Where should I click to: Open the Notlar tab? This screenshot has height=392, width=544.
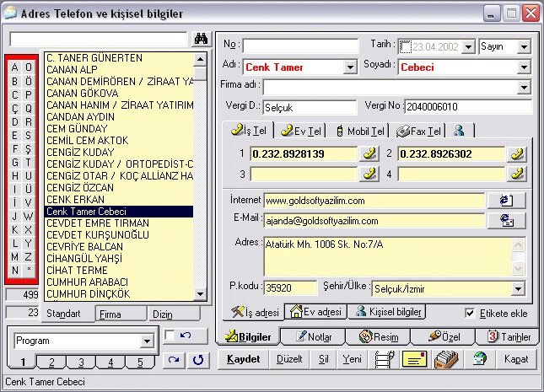tap(309, 336)
